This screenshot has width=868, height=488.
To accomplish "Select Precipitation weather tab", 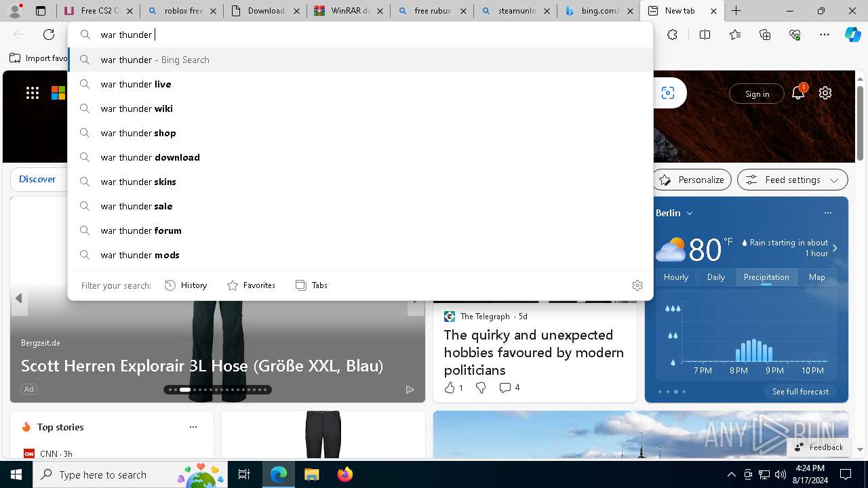I will [766, 277].
